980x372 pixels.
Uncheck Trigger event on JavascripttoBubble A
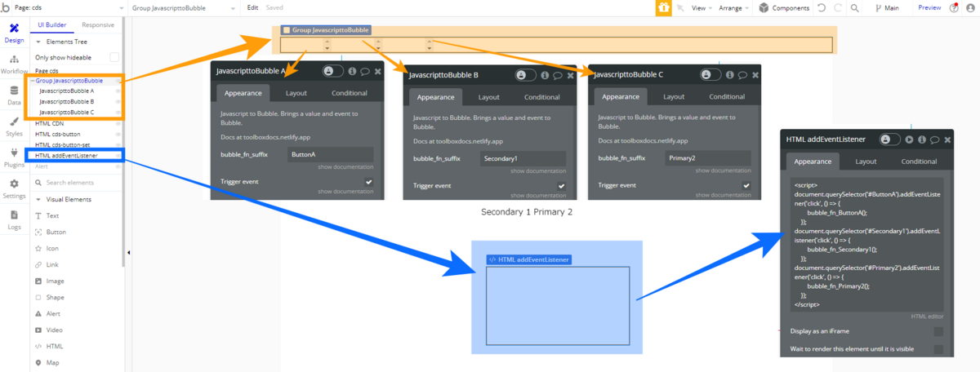coord(369,181)
